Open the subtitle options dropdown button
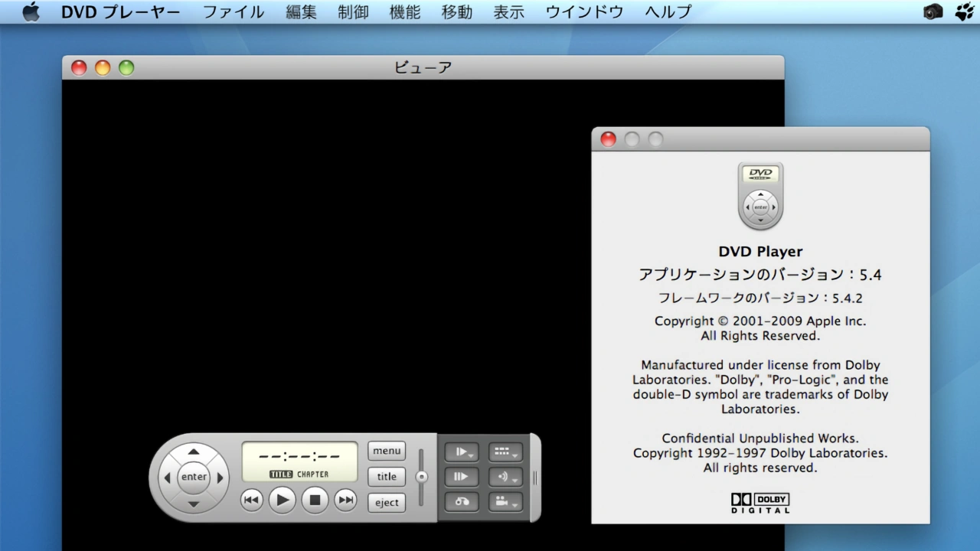Viewport: 980px width, 551px height. pyautogui.click(x=505, y=452)
